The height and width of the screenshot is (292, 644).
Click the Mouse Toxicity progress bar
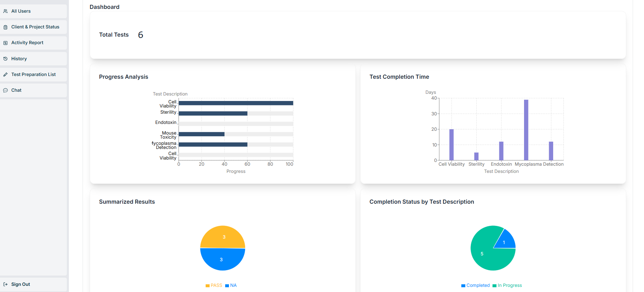pyautogui.click(x=202, y=134)
